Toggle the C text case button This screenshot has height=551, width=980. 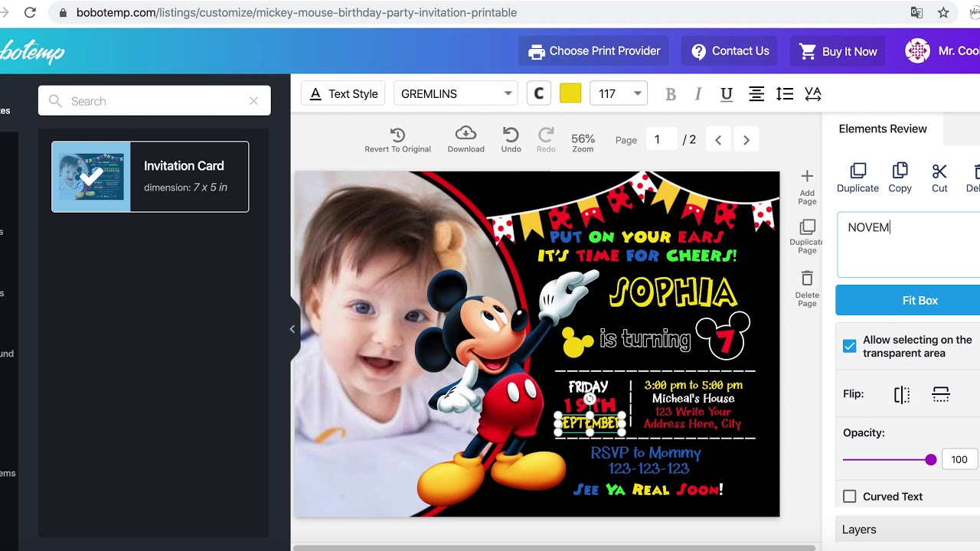click(x=539, y=93)
